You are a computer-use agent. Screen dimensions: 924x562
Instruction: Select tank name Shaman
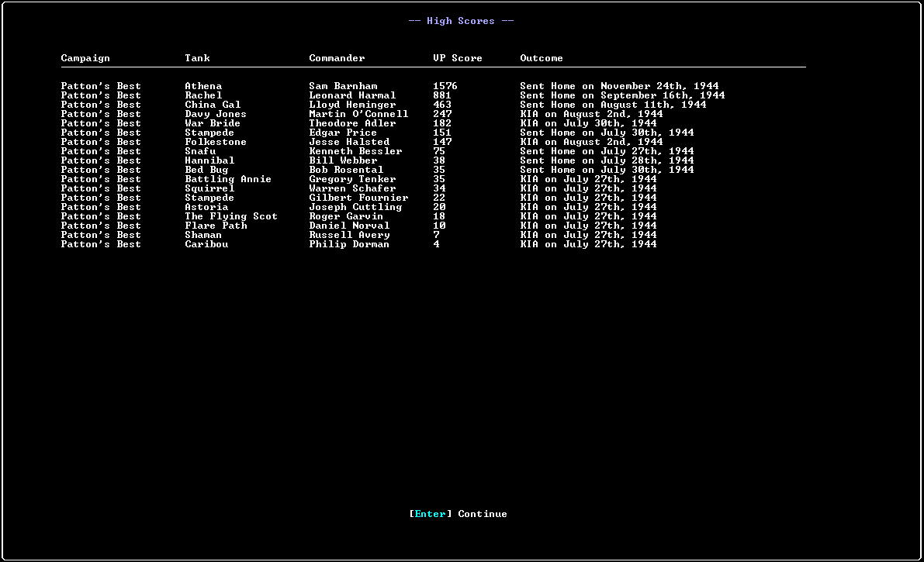click(203, 235)
